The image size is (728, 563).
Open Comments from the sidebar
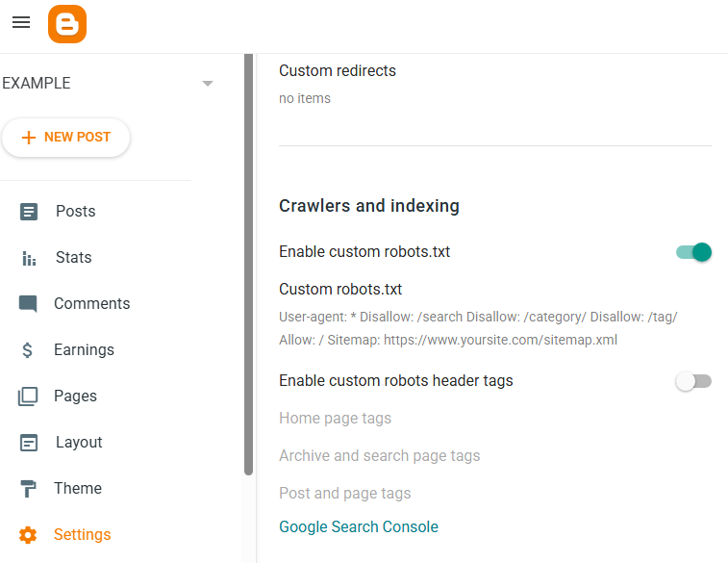click(x=92, y=303)
